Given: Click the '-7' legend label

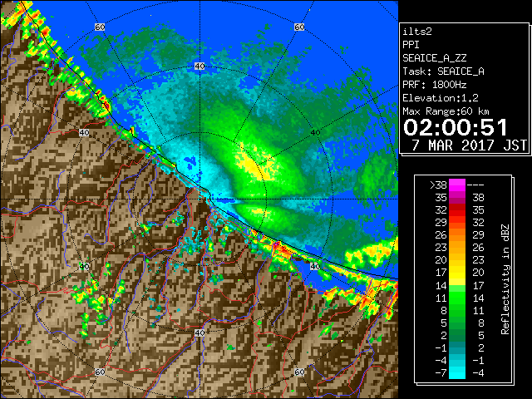Looking at the screenshot, I should pos(441,373).
